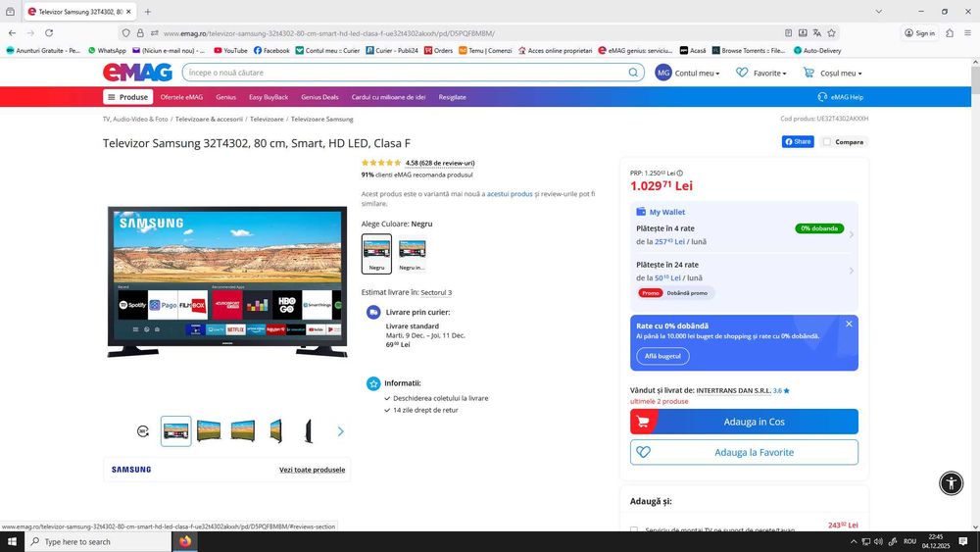This screenshot has width=980, height=552.
Task: Click the browser Reload button
Action: tap(49, 33)
